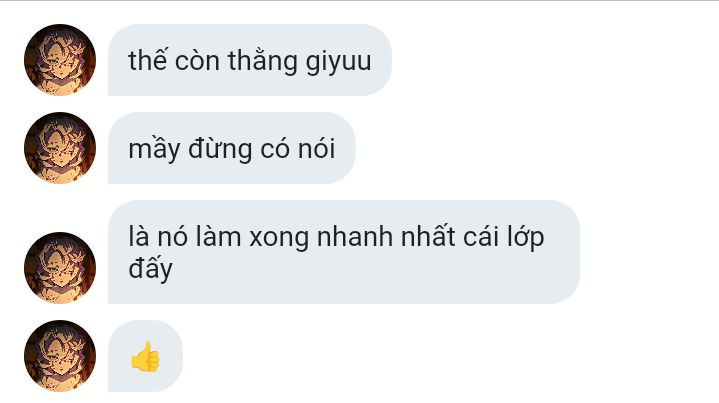Select the "thế còn thằng giyuu" message bubble
The width and height of the screenshot is (719, 403).
tap(250, 60)
